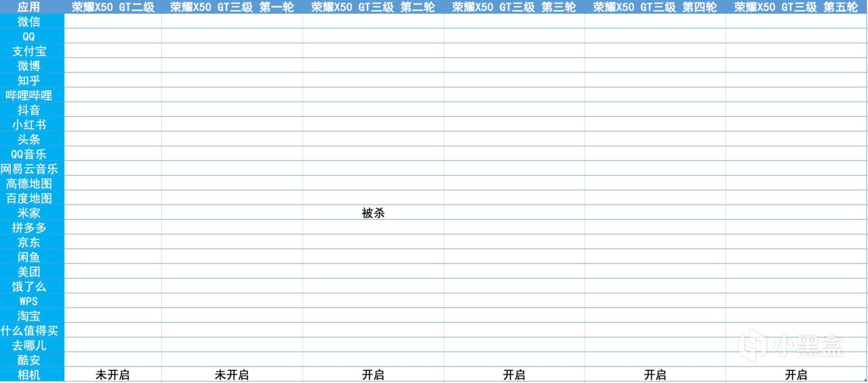Select 开启 cell under 第五轮 column
Image resolution: width=868 pixels, height=383 pixels.
[796, 375]
